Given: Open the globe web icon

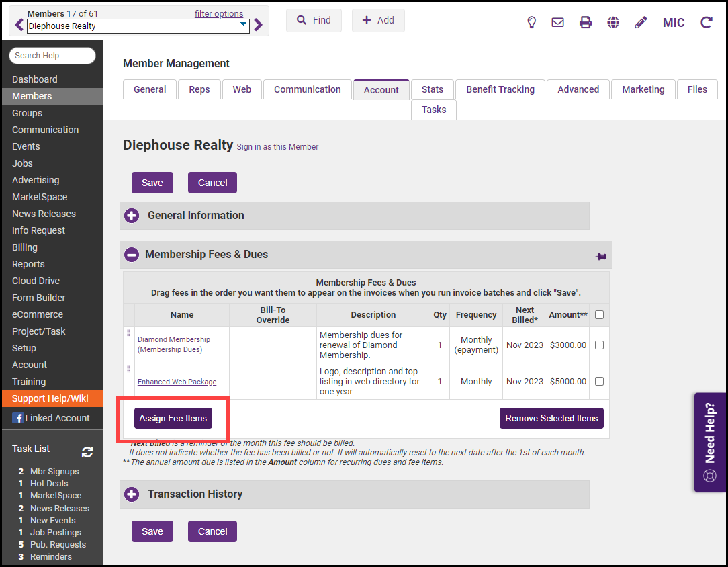Looking at the screenshot, I should click(x=613, y=22).
